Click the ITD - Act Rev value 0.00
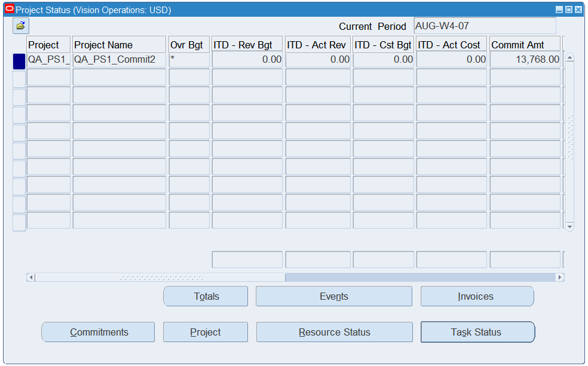Viewport: 588px width, 366px height. point(318,60)
